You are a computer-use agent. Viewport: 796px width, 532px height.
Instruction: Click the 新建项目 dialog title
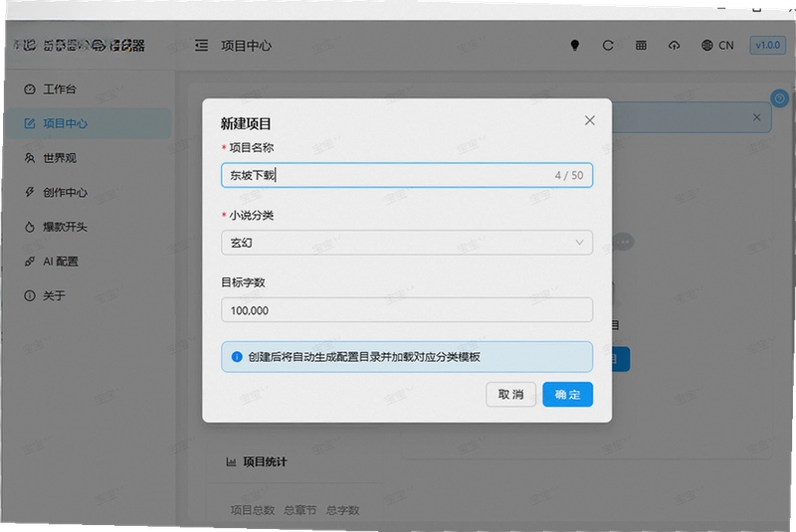coord(246,123)
